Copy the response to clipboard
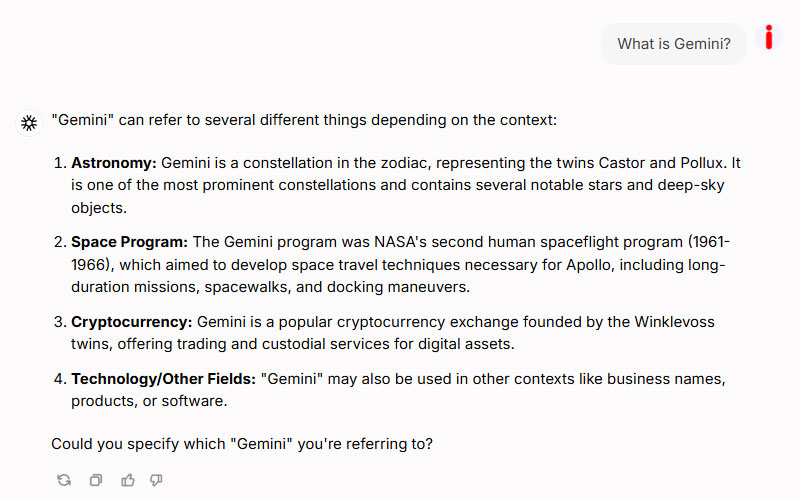Image resolution: width=800 pixels, height=500 pixels. point(96,480)
